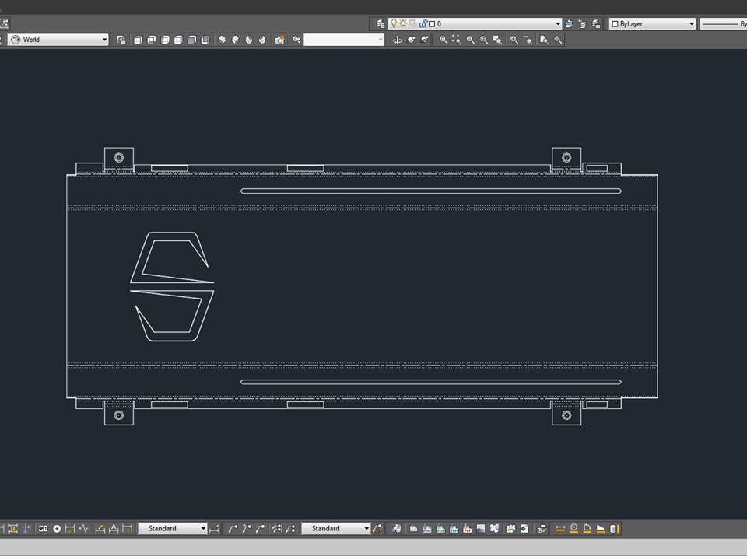Open the ByLayer color dropdown
Viewport: 747px width, 560px height.
pyautogui.click(x=692, y=24)
